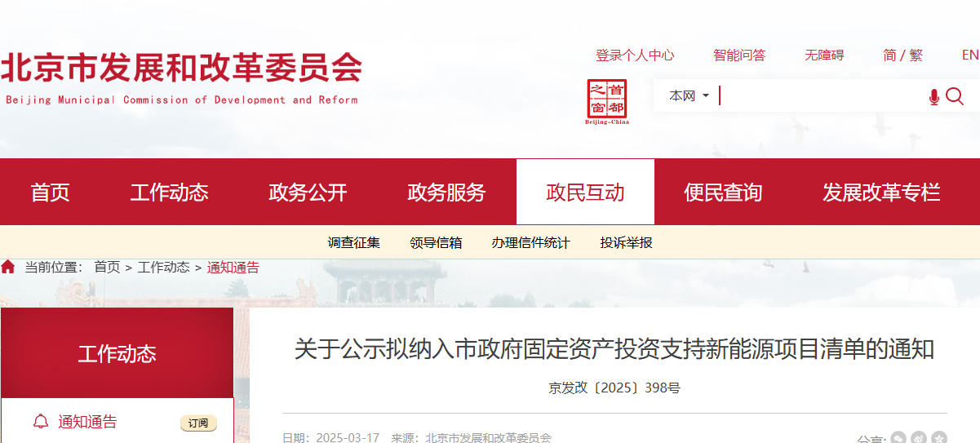Select the 便民查询 navigation tab
The height and width of the screenshot is (443, 980).
coord(723,193)
